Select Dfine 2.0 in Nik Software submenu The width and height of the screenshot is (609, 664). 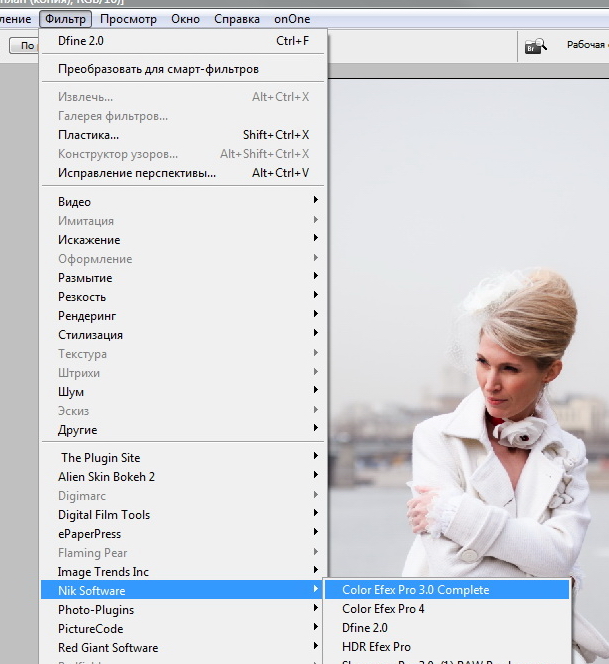click(364, 628)
